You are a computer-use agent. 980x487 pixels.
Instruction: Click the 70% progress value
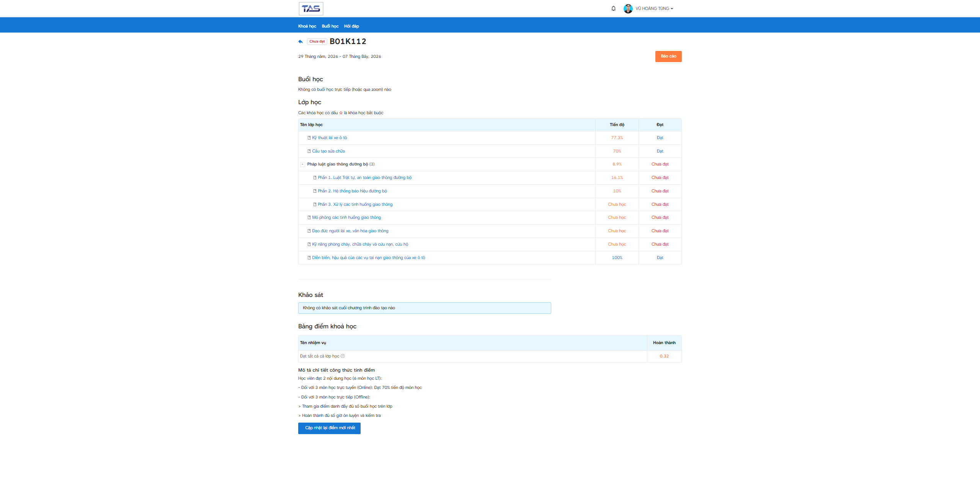pyautogui.click(x=617, y=151)
